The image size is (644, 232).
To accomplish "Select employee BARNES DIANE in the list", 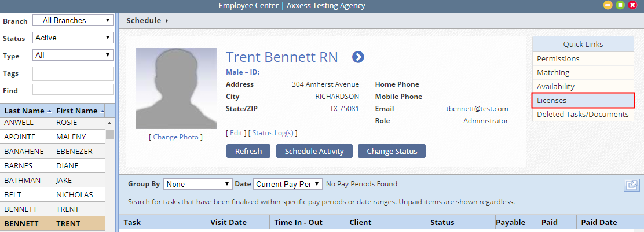I will [53, 166].
